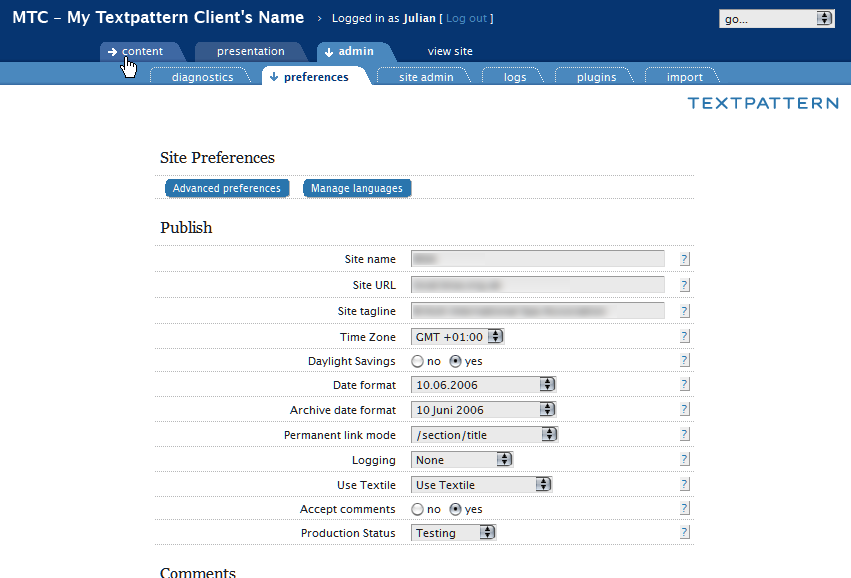Open help for Site tagline
Image resolution: width=851 pixels, height=578 pixels.
tap(684, 311)
